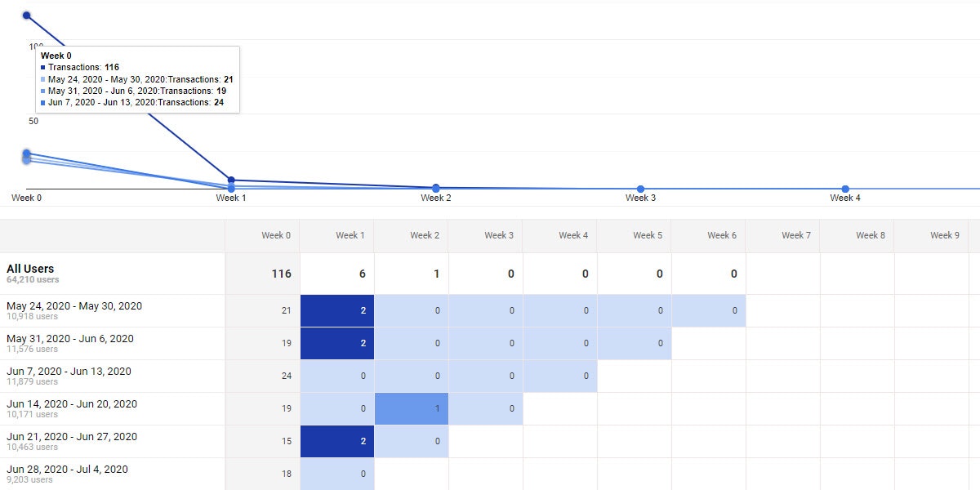Click the Week 6 cell of the May 24 cohort
Viewport: 980px width, 490px height.
point(709,310)
